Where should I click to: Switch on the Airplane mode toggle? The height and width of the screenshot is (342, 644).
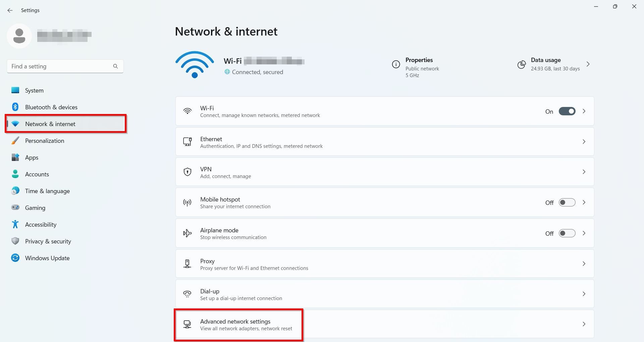pos(567,233)
